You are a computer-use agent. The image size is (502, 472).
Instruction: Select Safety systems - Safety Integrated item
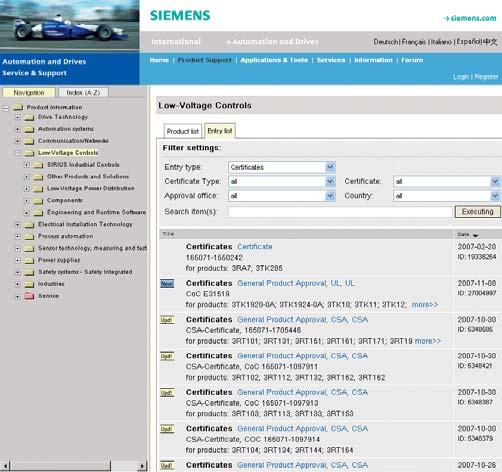click(85, 272)
